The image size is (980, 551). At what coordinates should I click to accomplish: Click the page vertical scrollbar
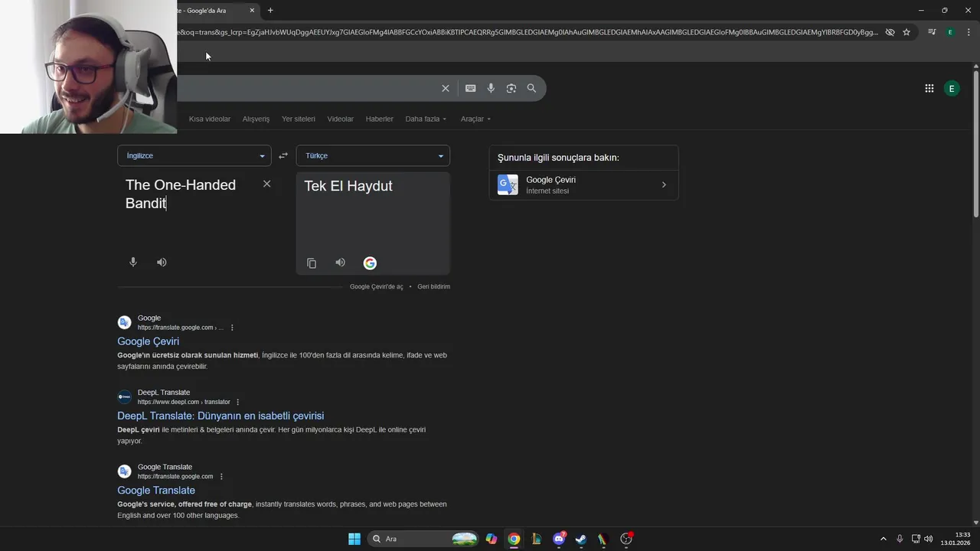[x=976, y=144]
